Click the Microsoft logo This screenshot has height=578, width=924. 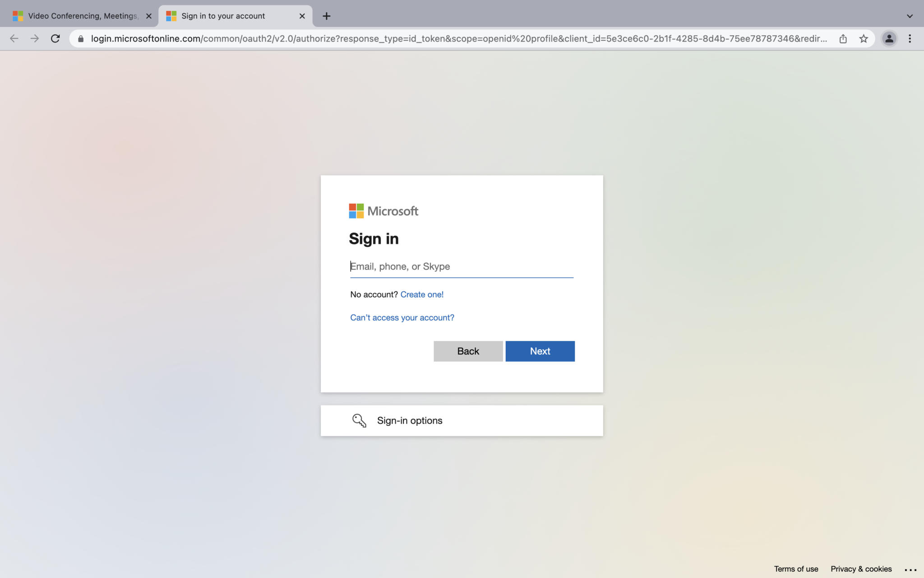[383, 211]
